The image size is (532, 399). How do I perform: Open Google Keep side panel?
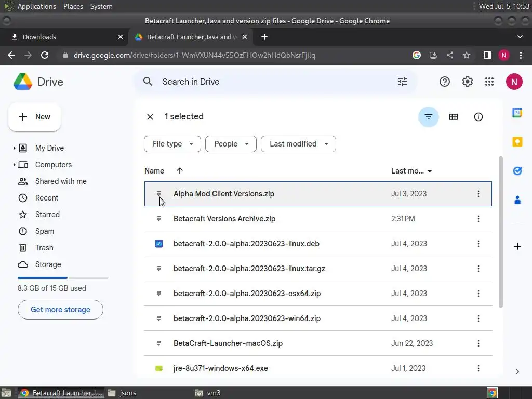tap(517, 142)
